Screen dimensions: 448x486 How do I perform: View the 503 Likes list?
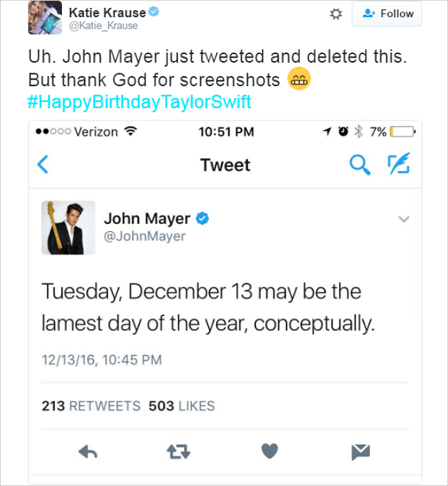(x=181, y=406)
